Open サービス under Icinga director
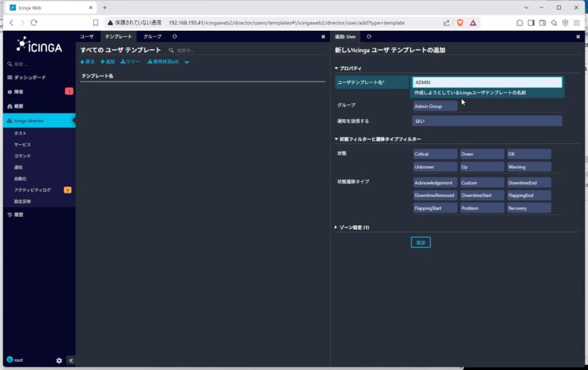 coord(23,144)
